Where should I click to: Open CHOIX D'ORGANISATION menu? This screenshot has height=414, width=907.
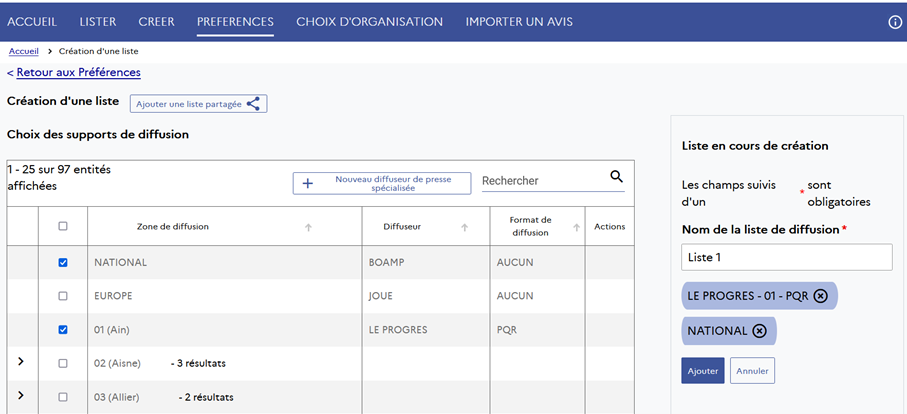pos(370,22)
